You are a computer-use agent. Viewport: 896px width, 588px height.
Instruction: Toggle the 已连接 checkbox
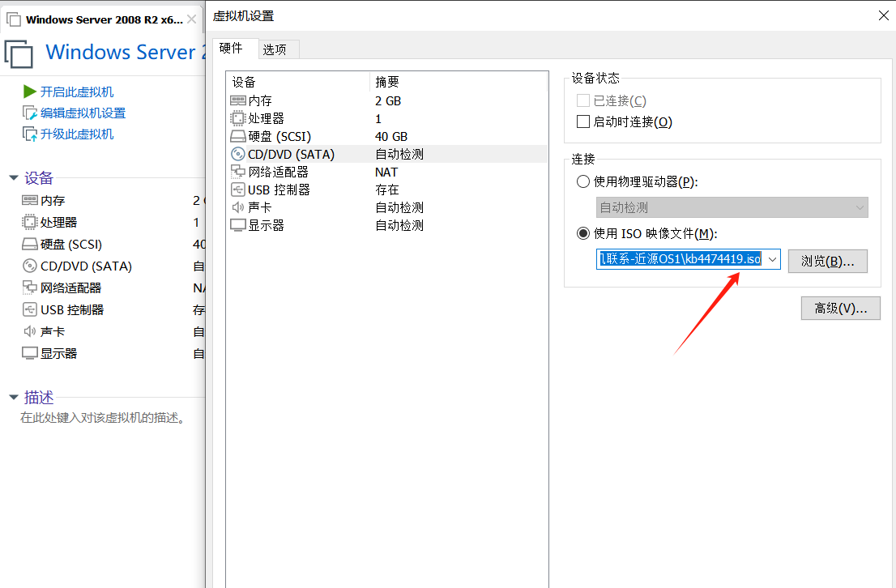[582, 100]
